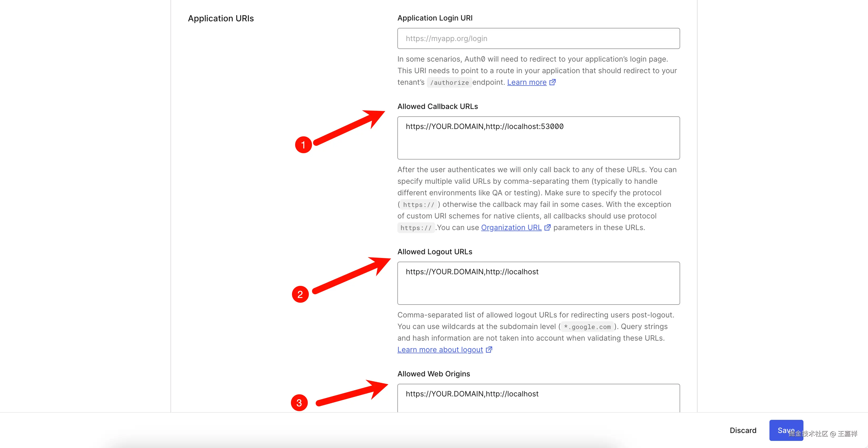Open the Learn more about logout link
The height and width of the screenshot is (448, 868).
[x=440, y=350]
